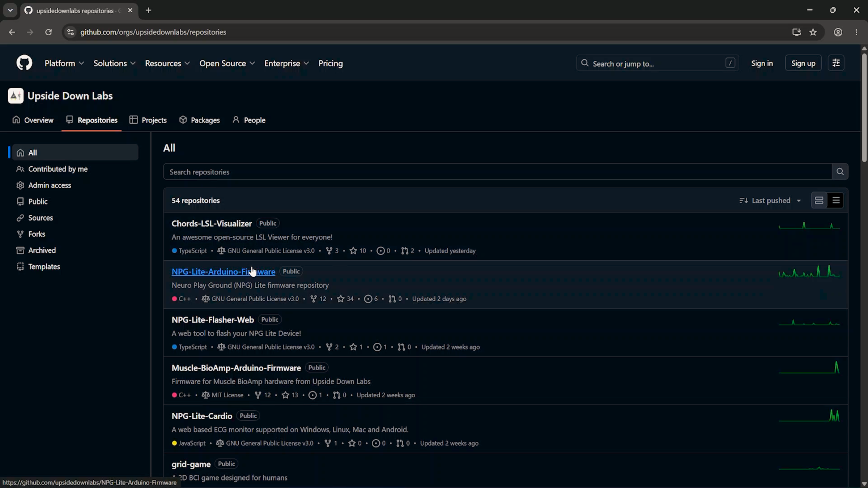Open the Packages tab
The width and height of the screenshot is (868, 488).
click(199, 120)
